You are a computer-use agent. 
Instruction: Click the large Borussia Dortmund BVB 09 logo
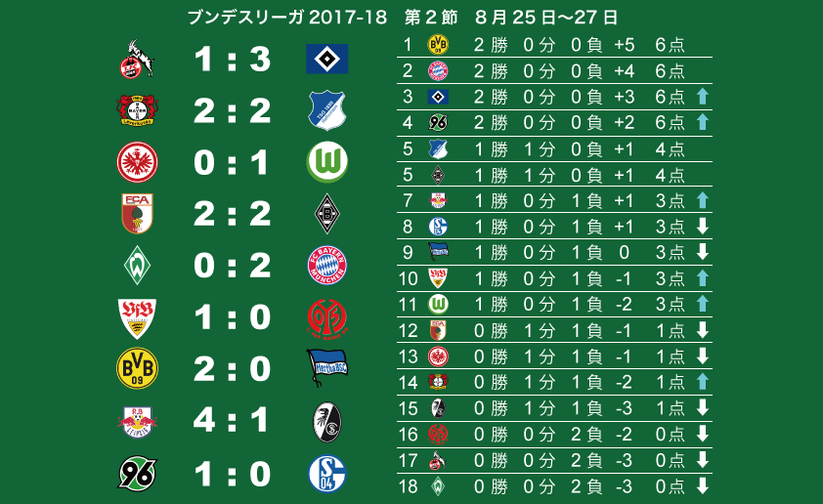[137, 368]
